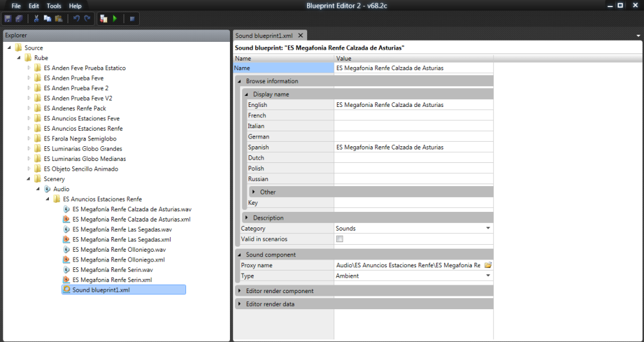
Task: Select ES Luminarias Globo Grandes folder
Action: pos(83,149)
